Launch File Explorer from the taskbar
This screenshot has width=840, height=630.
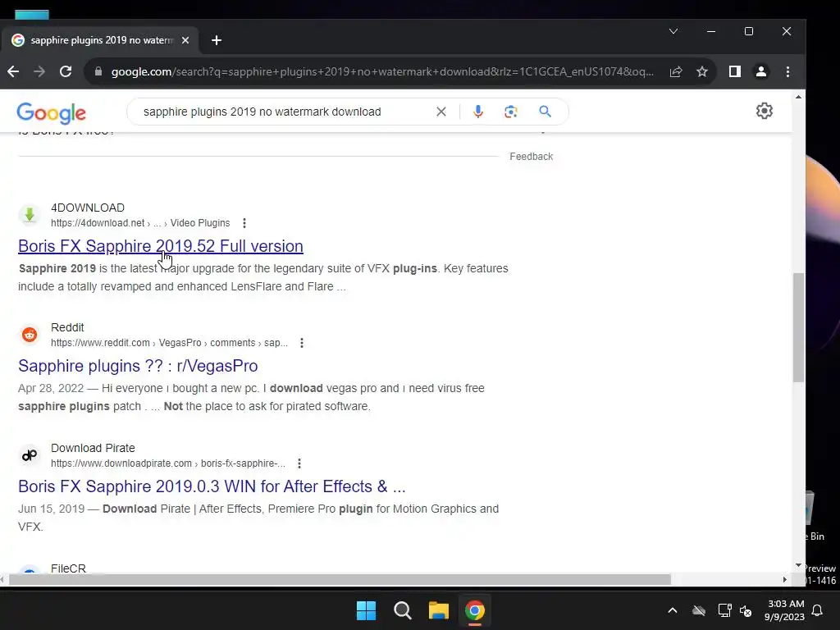pos(438,610)
